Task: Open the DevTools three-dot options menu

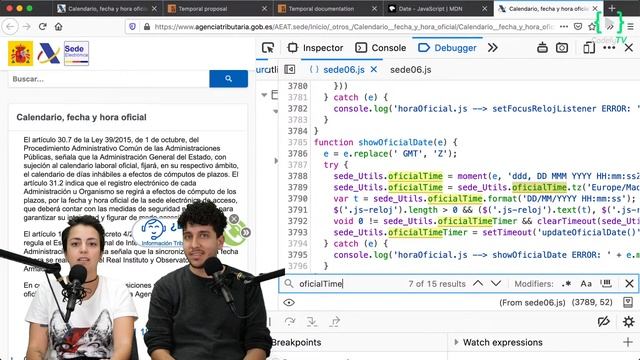Action: pyautogui.click(x=609, y=48)
